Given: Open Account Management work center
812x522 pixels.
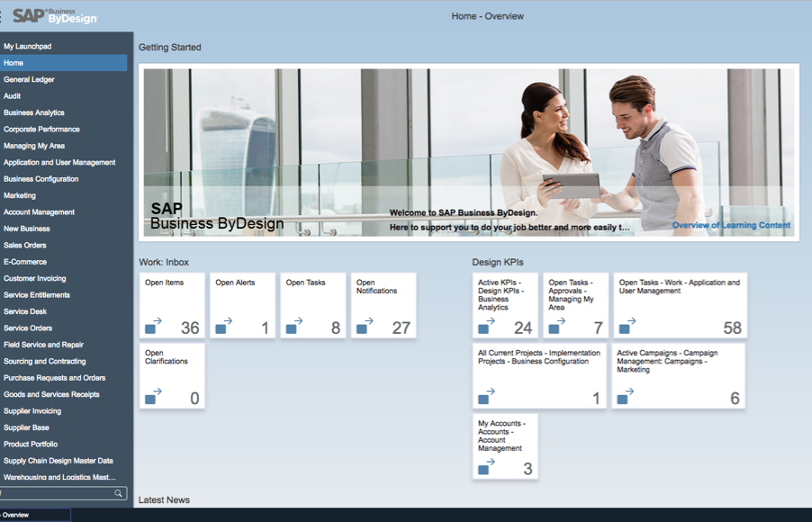Looking at the screenshot, I should pos(63,211).
